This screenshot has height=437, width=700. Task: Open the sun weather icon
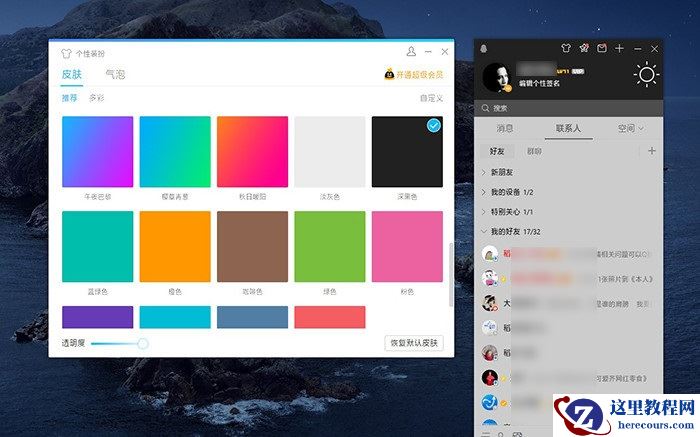646,75
